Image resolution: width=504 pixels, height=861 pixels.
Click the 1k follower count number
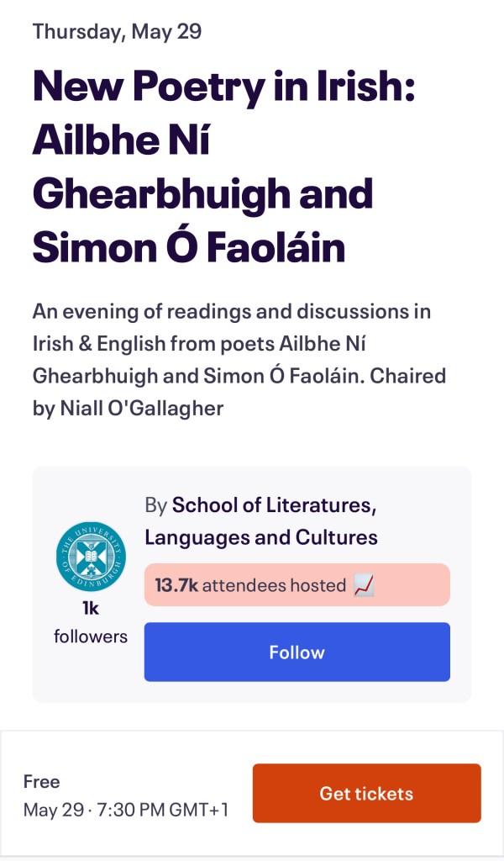pos(91,609)
